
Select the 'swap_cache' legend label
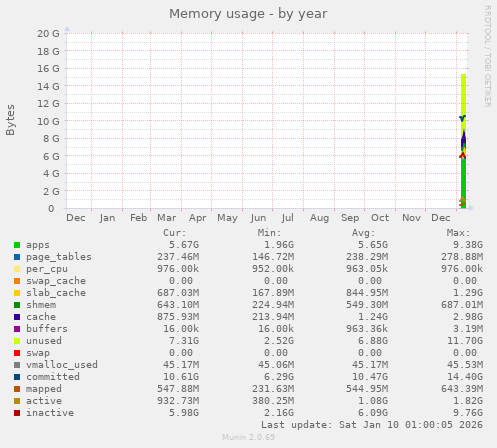pyautogui.click(x=56, y=281)
